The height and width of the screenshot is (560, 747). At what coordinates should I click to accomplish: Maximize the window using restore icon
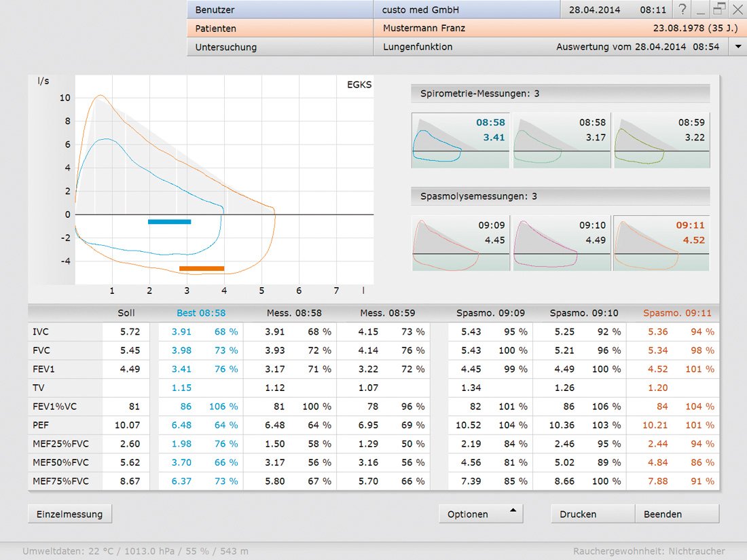(719, 9)
